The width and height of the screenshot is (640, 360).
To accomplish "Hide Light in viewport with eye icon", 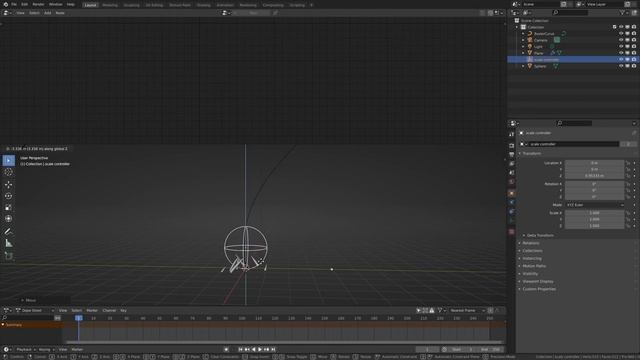I will 621,47.
